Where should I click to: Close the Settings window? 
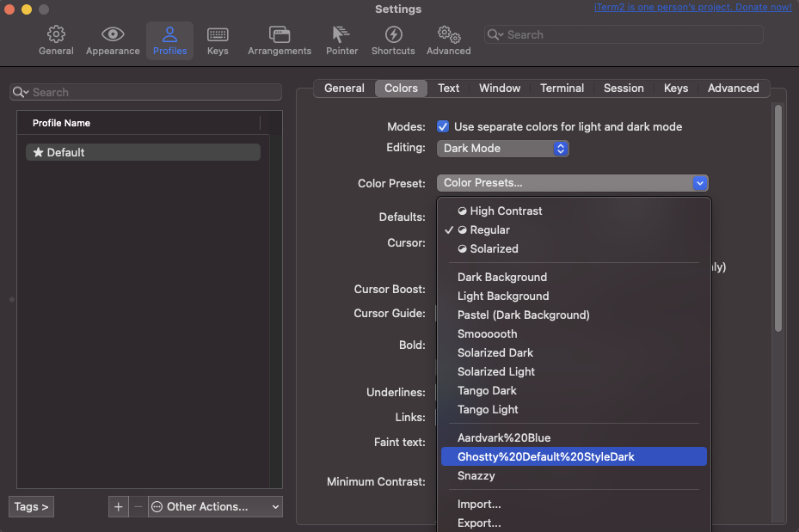point(9,9)
